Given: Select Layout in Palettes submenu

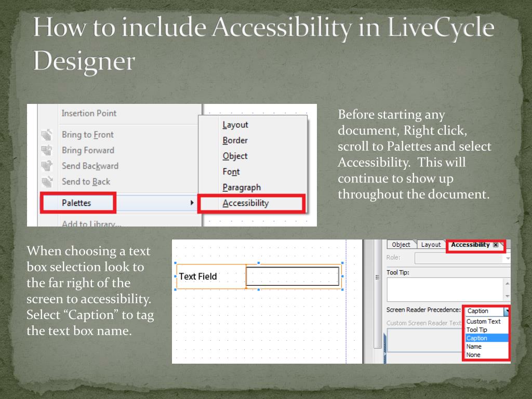Looking at the screenshot, I should [x=235, y=125].
